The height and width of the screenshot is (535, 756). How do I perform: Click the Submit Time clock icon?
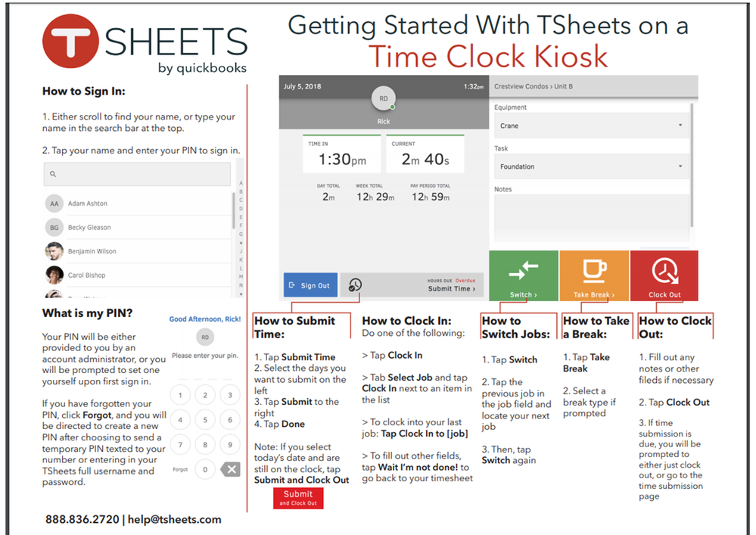[x=355, y=285]
